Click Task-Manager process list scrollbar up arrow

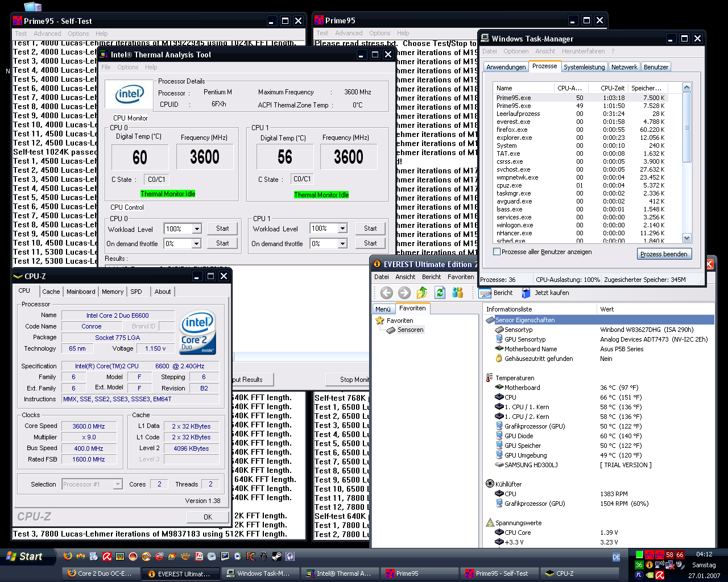pos(686,88)
